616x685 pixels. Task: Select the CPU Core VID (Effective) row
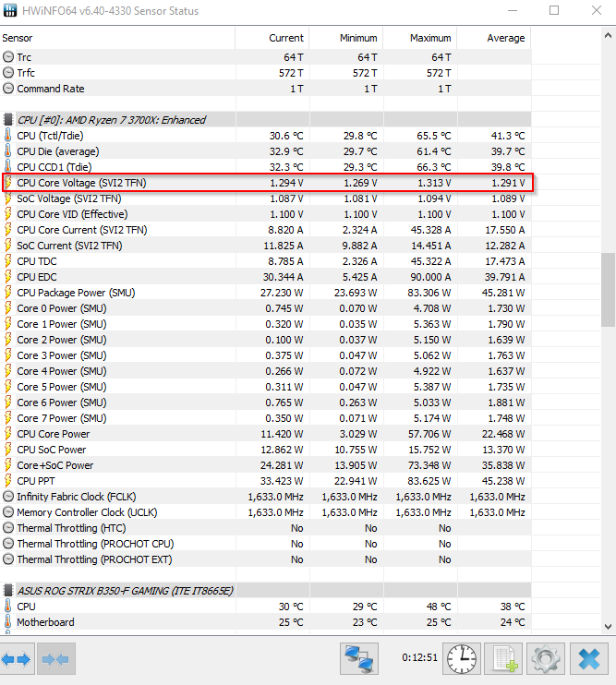(266, 214)
